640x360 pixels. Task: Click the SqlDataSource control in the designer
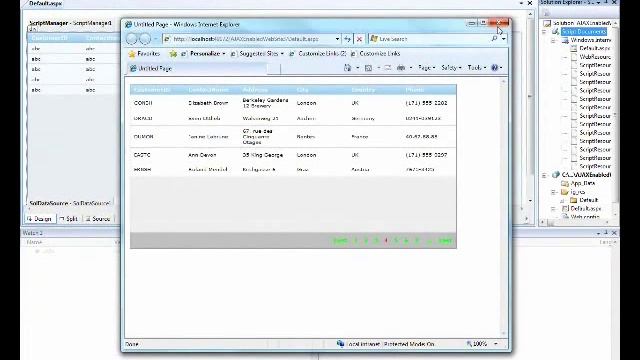69,203
